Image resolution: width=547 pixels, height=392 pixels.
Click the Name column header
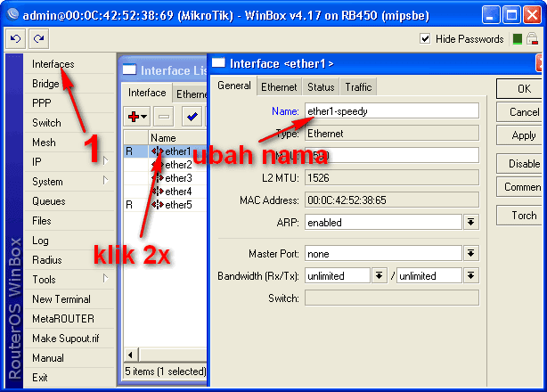(x=178, y=138)
